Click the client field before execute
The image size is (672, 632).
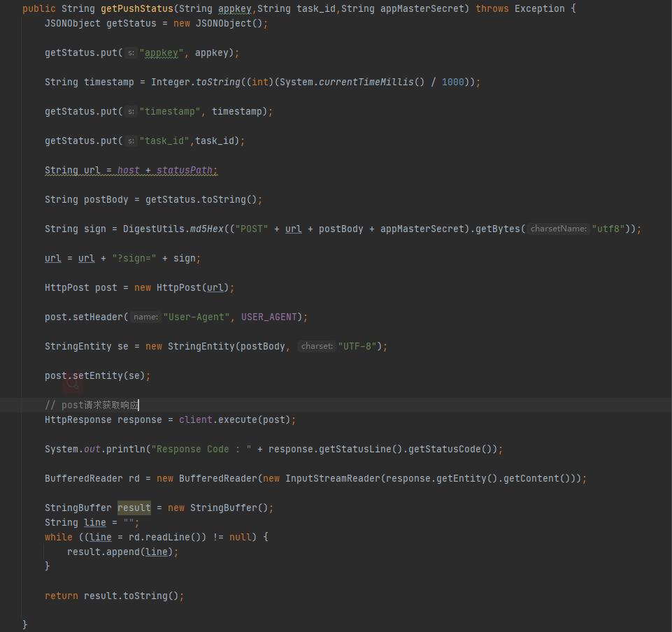point(195,419)
